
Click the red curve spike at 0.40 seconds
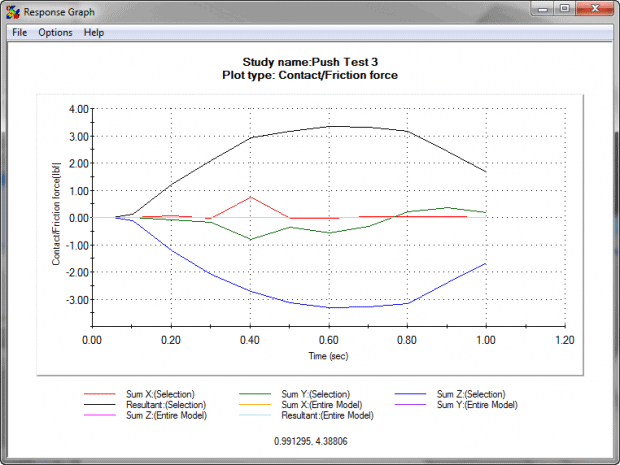point(250,197)
